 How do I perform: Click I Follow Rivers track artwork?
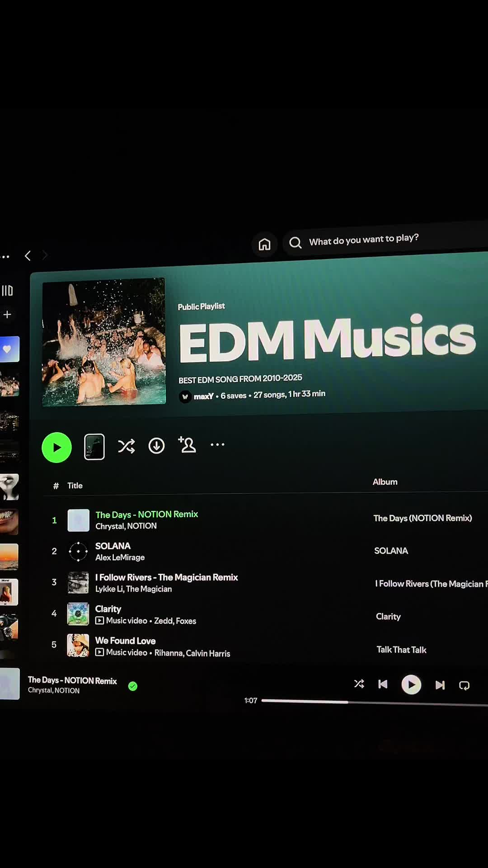78,583
